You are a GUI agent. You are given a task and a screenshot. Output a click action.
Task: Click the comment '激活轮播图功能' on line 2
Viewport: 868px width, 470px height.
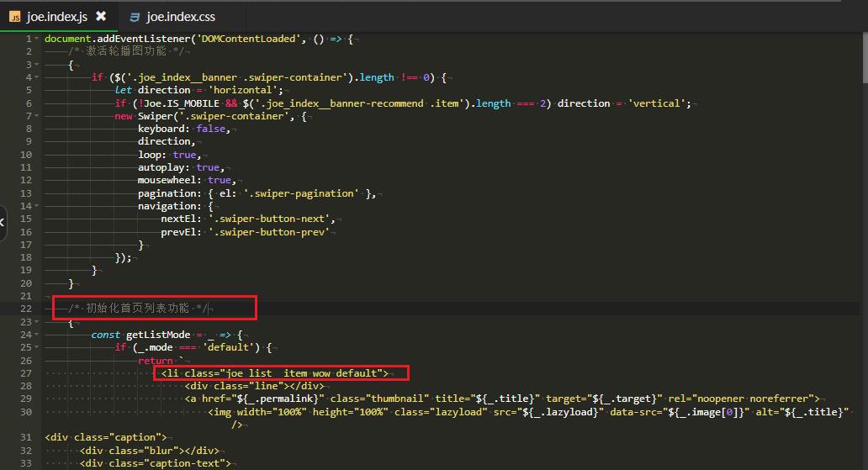[125, 51]
